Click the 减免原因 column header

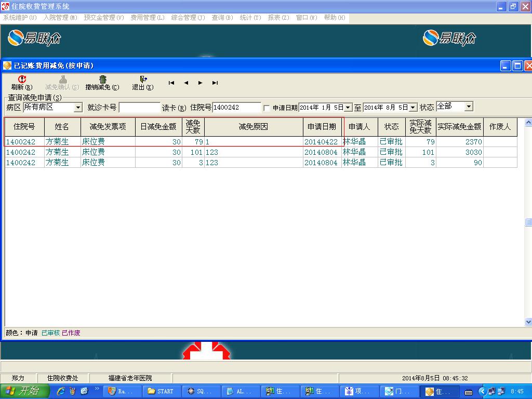pyautogui.click(x=254, y=127)
